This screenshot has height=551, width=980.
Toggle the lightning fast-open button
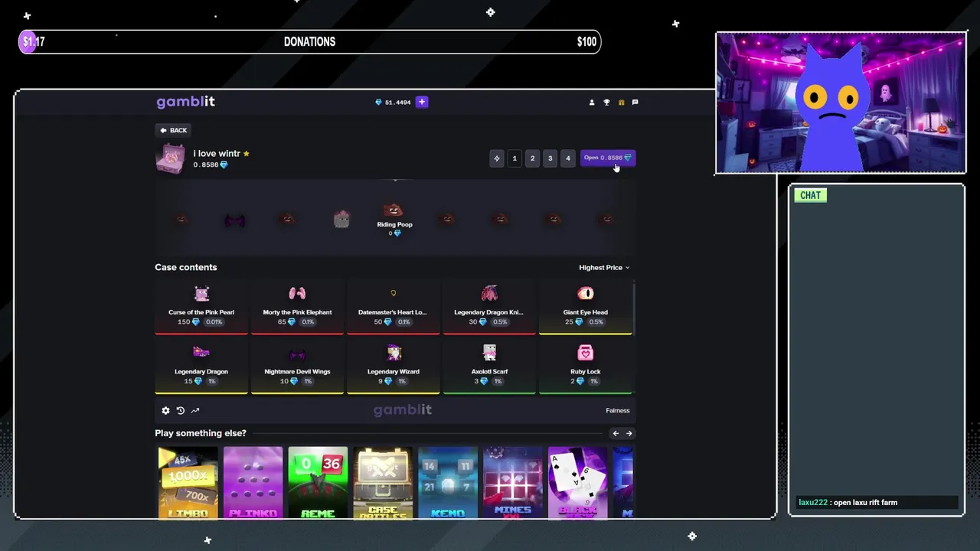pyautogui.click(x=497, y=158)
